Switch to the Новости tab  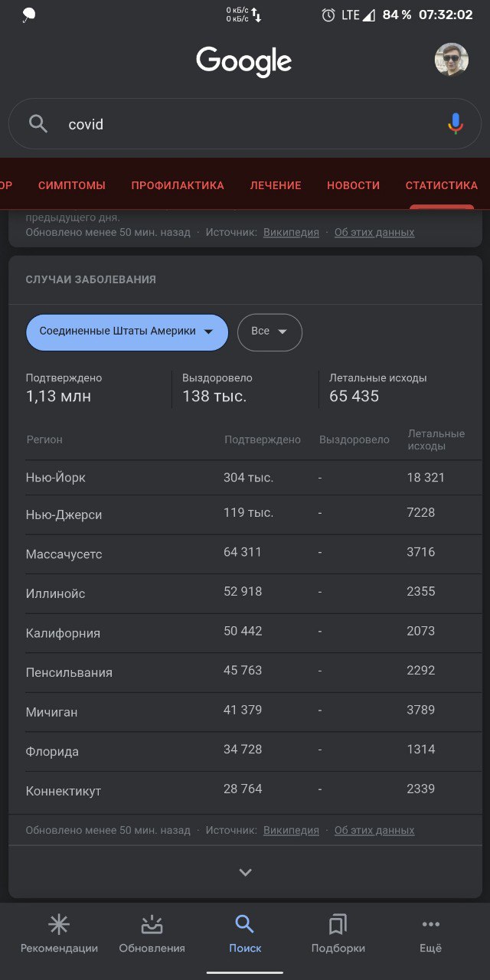[353, 185]
